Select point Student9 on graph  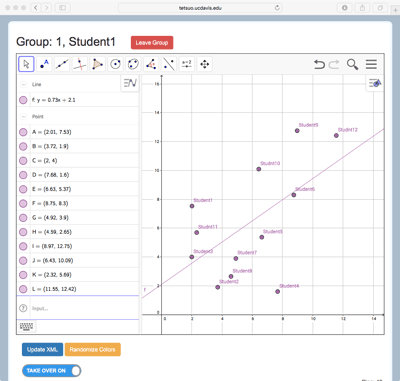(297, 131)
